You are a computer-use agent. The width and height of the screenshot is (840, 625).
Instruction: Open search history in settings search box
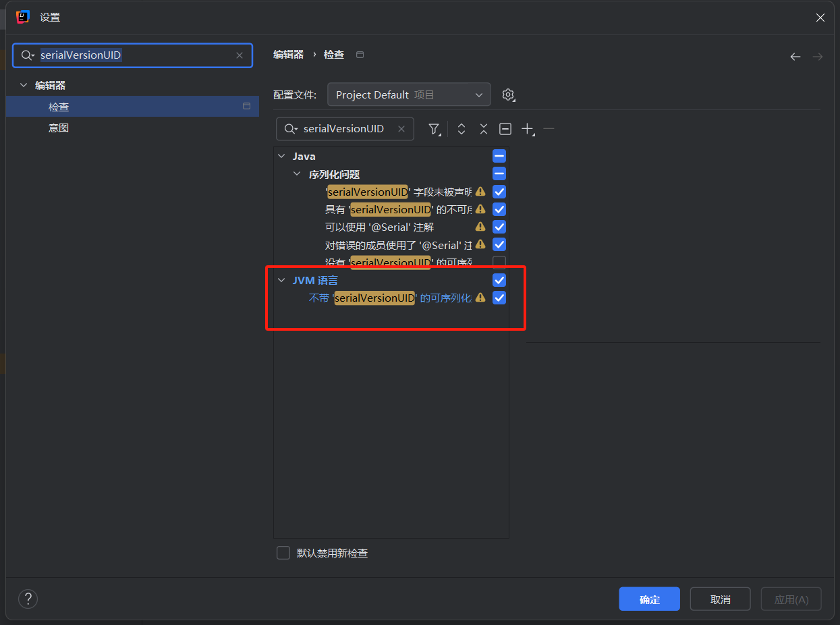tap(28, 55)
